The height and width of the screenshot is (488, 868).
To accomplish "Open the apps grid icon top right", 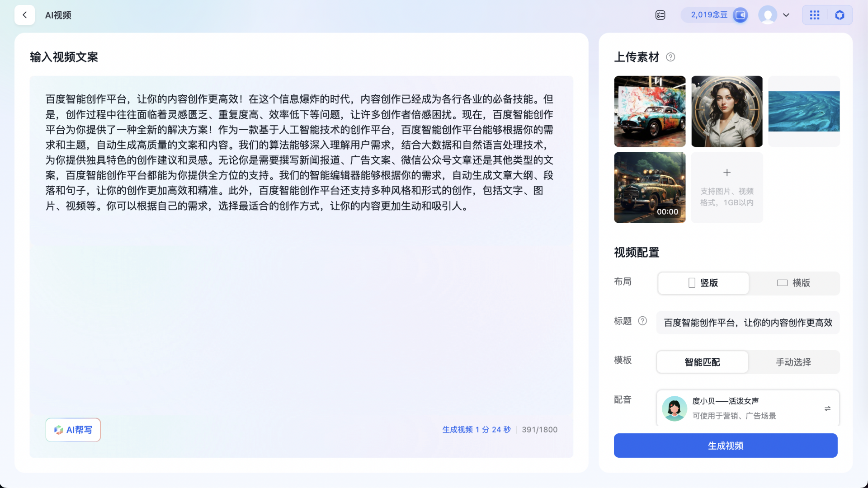I will pyautogui.click(x=815, y=14).
